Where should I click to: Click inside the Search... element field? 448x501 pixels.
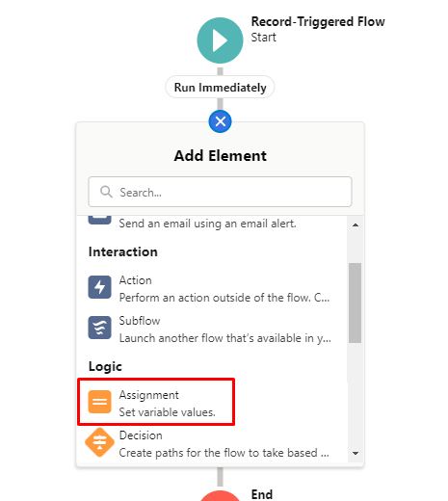[x=220, y=192]
